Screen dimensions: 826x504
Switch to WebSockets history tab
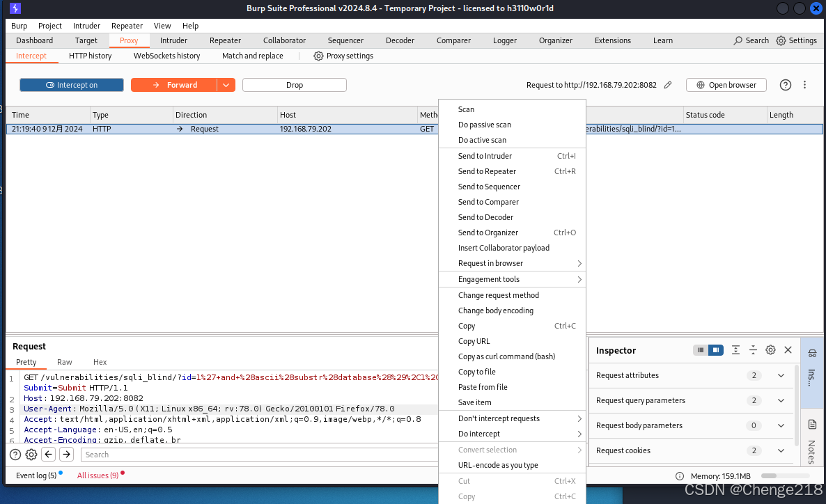(x=166, y=56)
